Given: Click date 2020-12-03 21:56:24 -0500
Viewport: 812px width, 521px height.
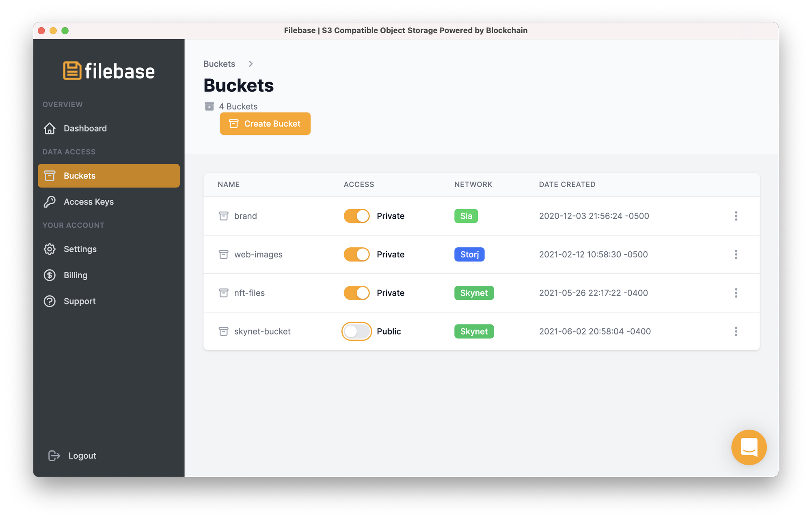Looking at the screenshot, I should coord(594,216).
